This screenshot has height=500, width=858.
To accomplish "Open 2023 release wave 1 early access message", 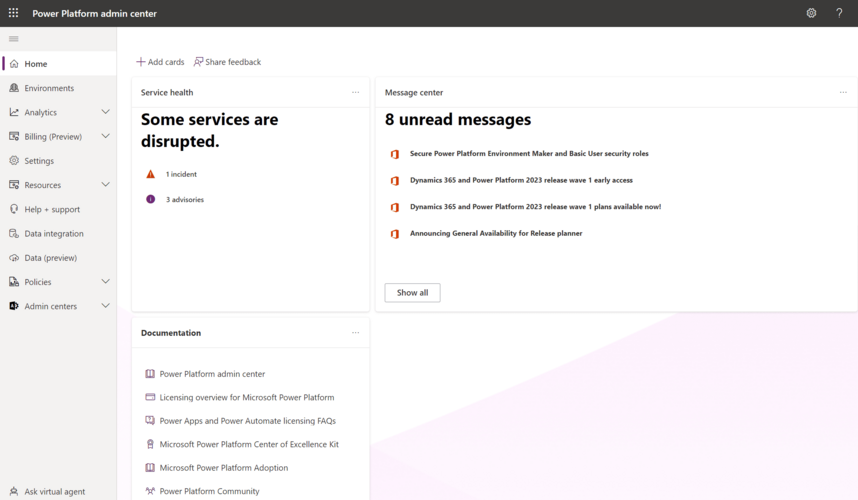I will [521, 180].
